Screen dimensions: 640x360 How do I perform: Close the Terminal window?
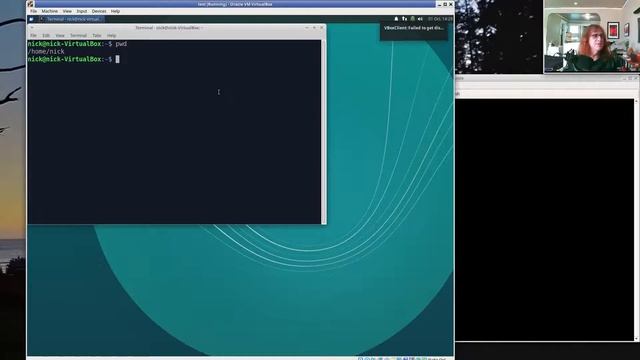point(322,28)
